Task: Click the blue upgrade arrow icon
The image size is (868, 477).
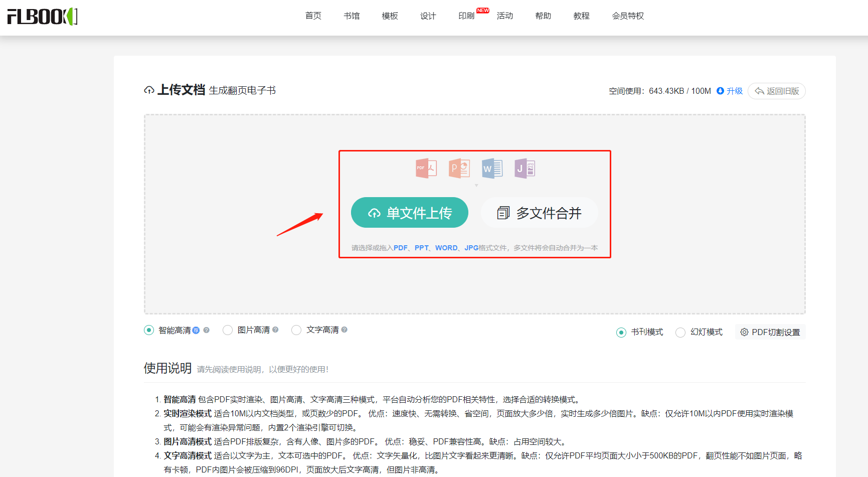Action: (720, 91)
